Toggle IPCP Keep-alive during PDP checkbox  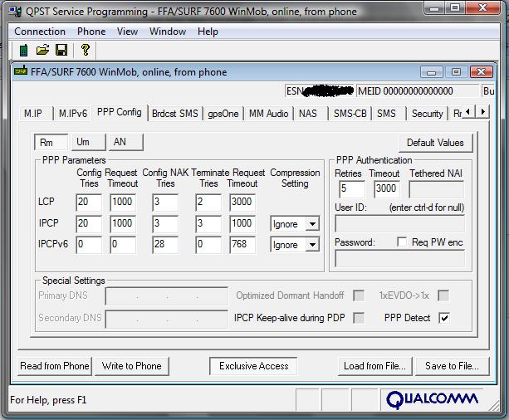point(359,318)
